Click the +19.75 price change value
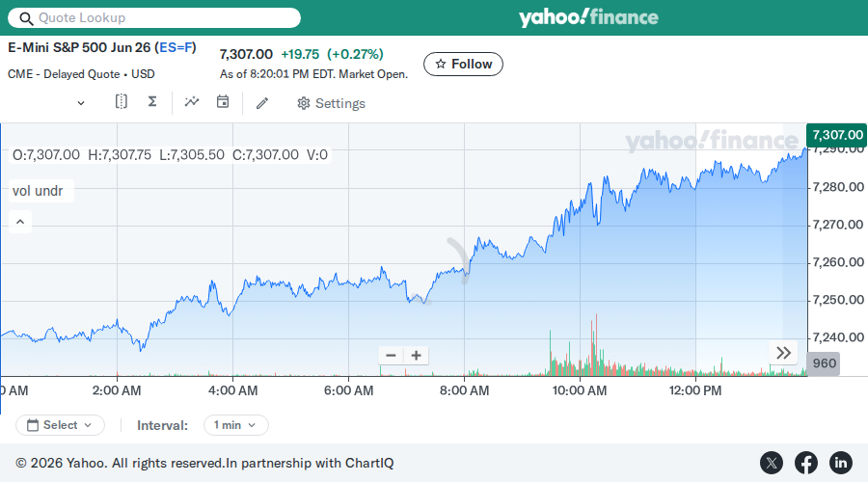 (300, 54)
